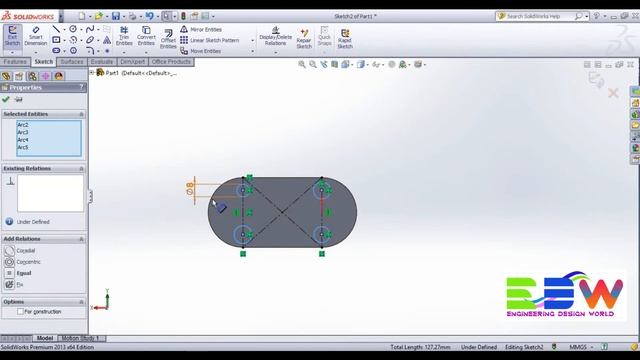The height and width of the screenshot is (360, 640).
Task: Click the Trim Entities tool
Action: [124, 36]
